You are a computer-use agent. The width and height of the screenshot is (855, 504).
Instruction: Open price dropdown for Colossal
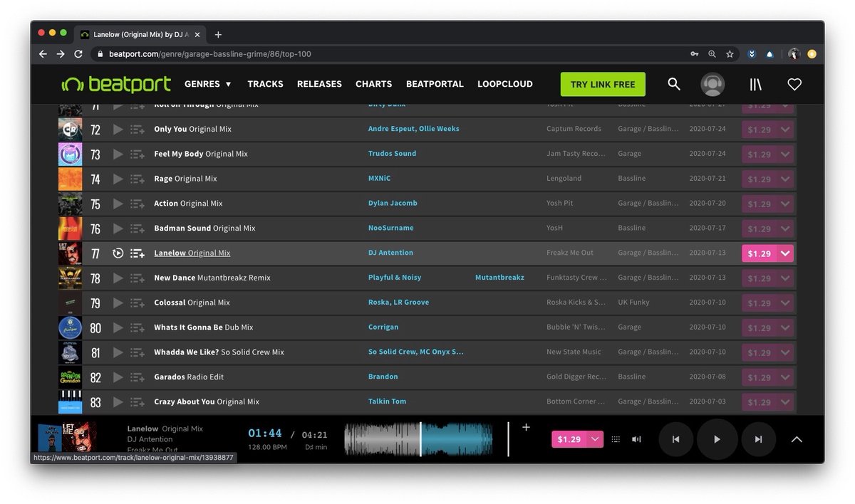(785, 303)
